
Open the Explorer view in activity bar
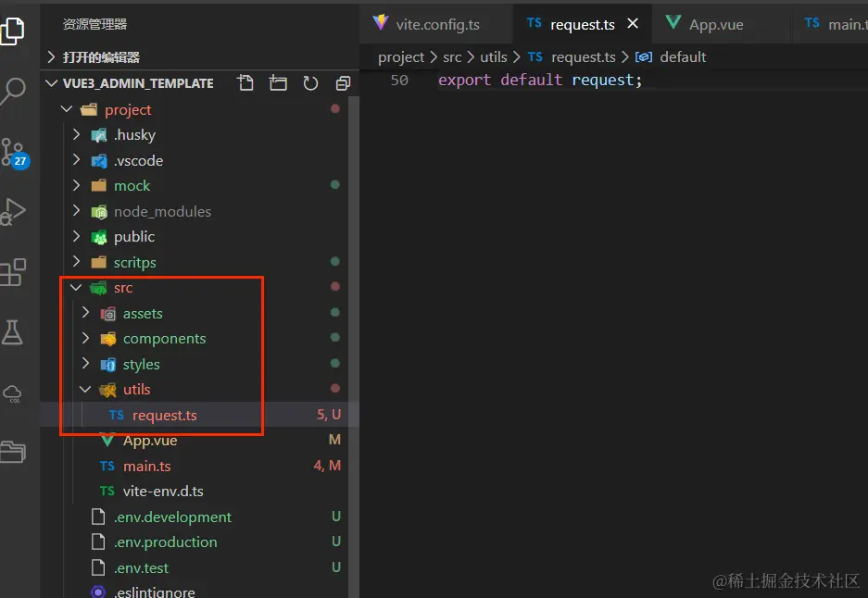coord(12,31)
